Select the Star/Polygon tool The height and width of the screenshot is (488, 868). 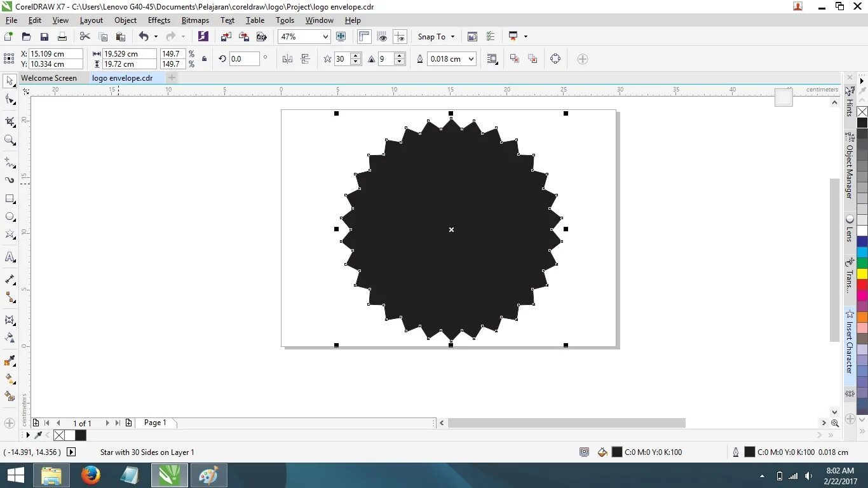(10, 234)
